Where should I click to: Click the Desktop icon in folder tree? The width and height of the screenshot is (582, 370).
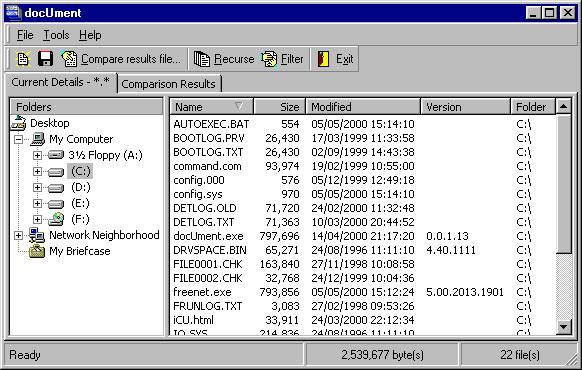pos(18,123)
